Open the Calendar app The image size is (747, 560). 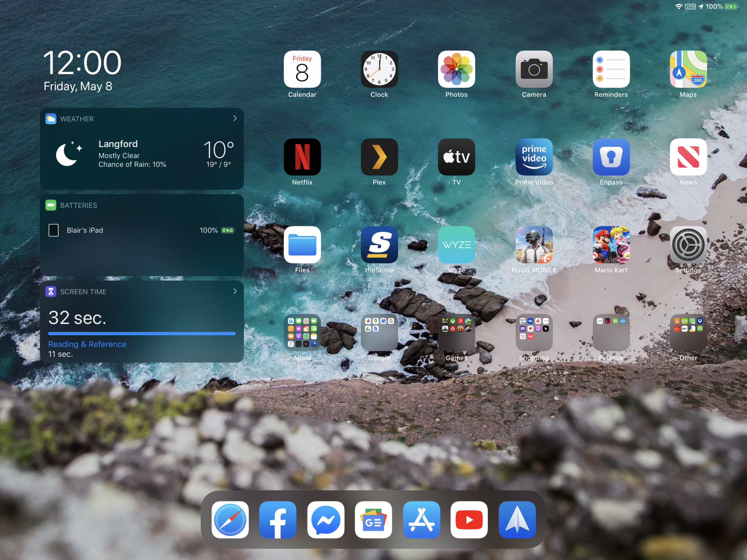[302, 69]
